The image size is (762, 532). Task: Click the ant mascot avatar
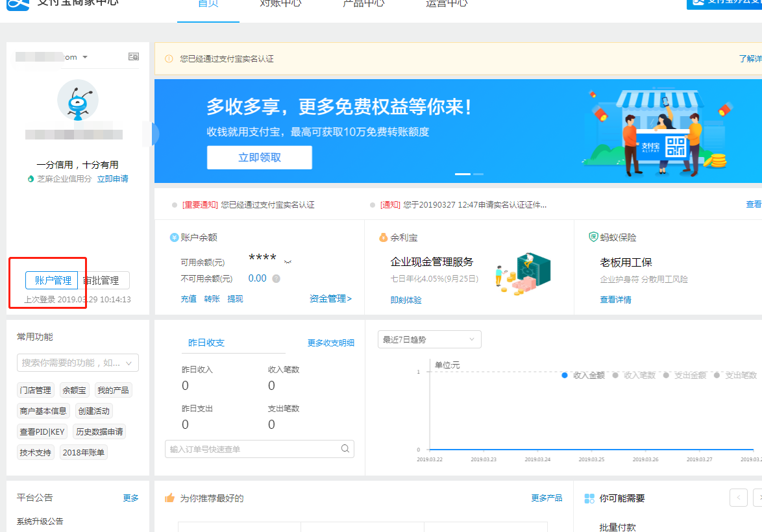coord(78,101)
